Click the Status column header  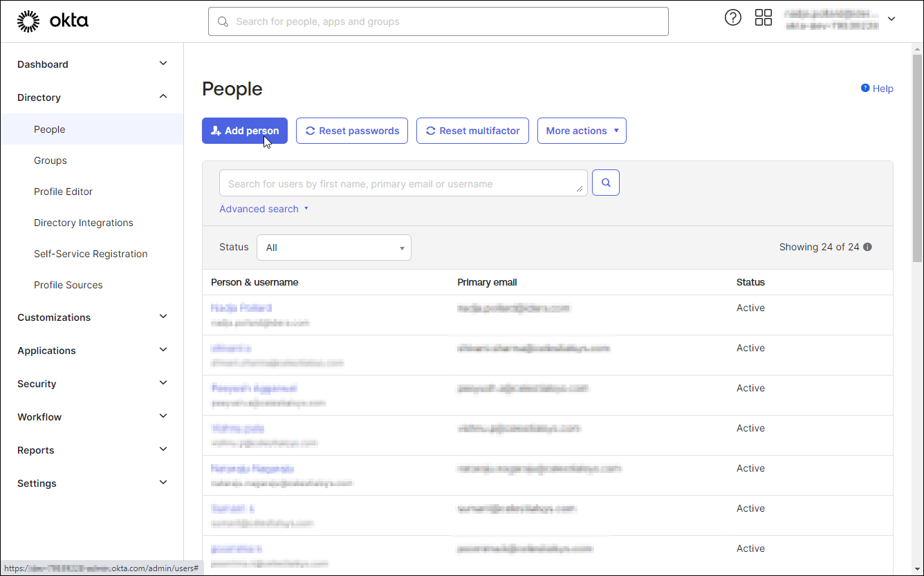[x=750, y=282]
